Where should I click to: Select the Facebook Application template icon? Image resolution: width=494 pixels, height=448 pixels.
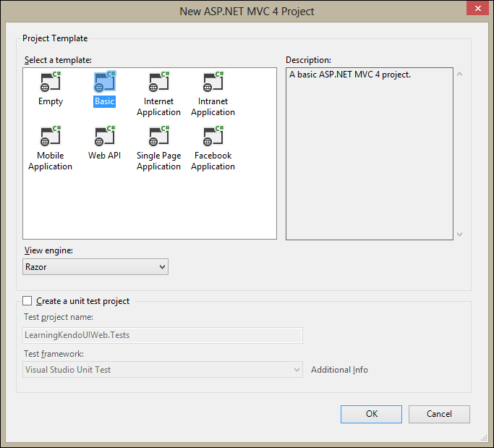213,136
